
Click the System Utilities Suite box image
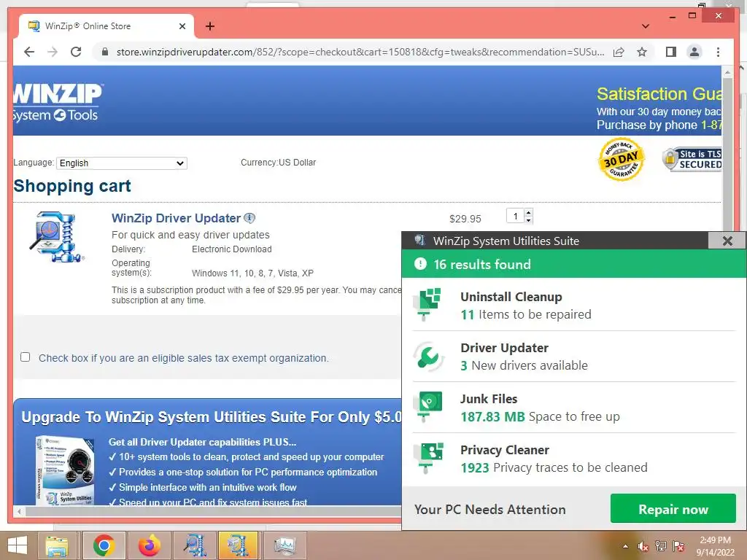point(65,470)
